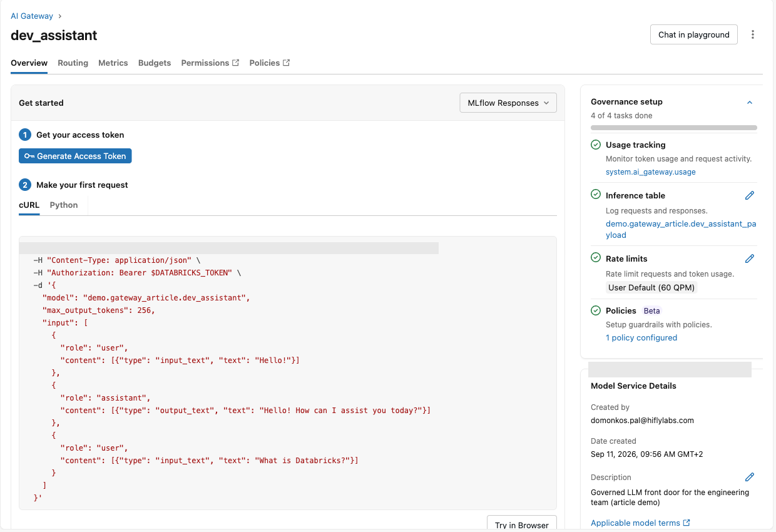Click the Authorization Bearer header line

click(137, 273)
